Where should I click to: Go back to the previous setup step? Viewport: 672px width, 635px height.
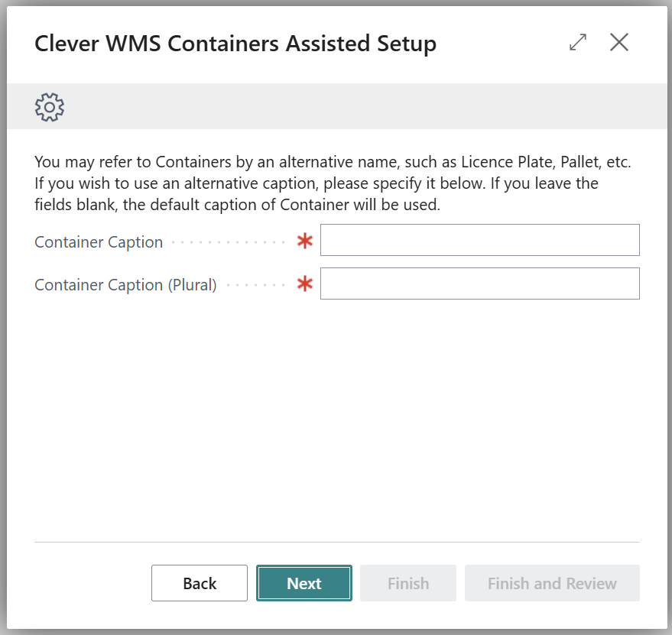[x=200, y=583]
